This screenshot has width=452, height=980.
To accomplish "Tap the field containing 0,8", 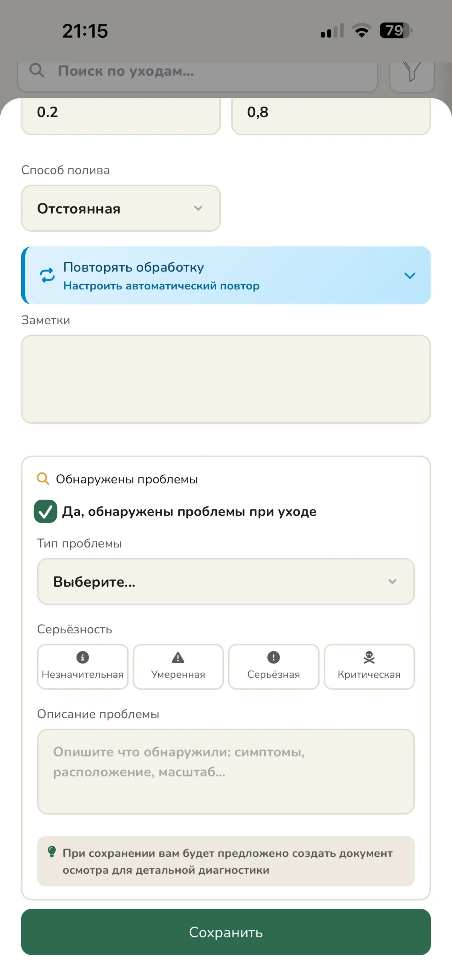I will click(331, 114).
